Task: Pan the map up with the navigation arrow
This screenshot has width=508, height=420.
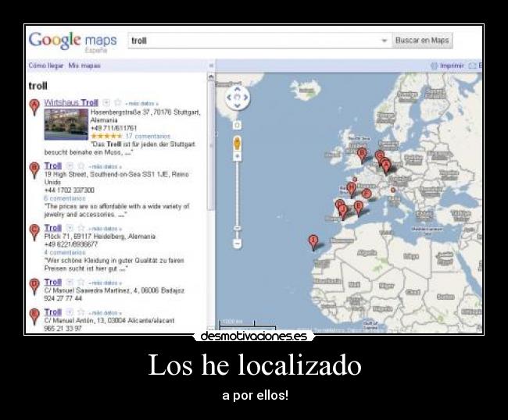Action: click(x=238, y=89)
